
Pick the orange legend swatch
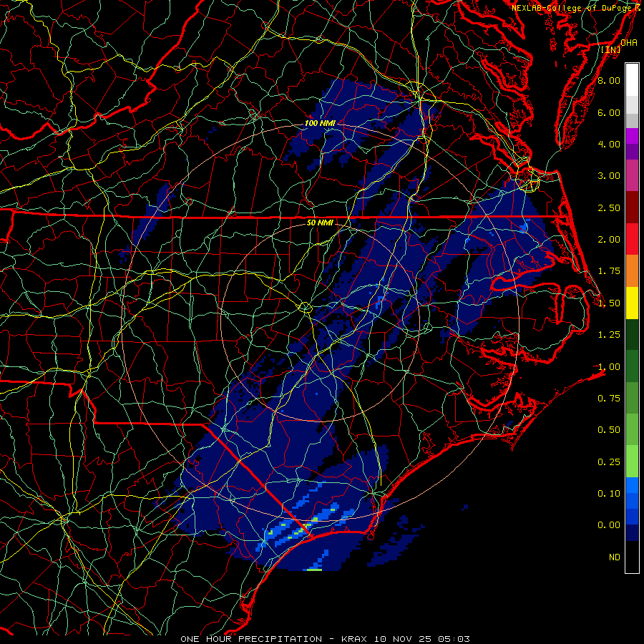pos(632,271)
